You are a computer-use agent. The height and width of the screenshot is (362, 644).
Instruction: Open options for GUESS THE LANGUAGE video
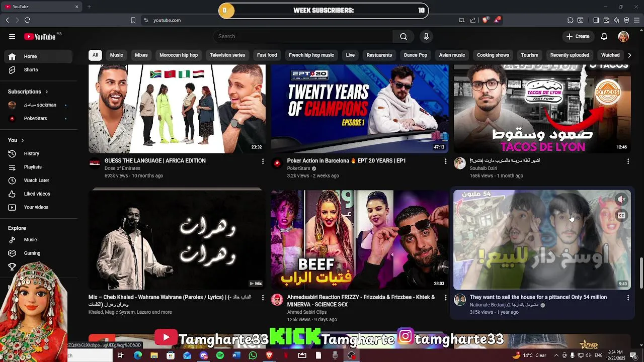pyautogui.click(x=262, y=161)
